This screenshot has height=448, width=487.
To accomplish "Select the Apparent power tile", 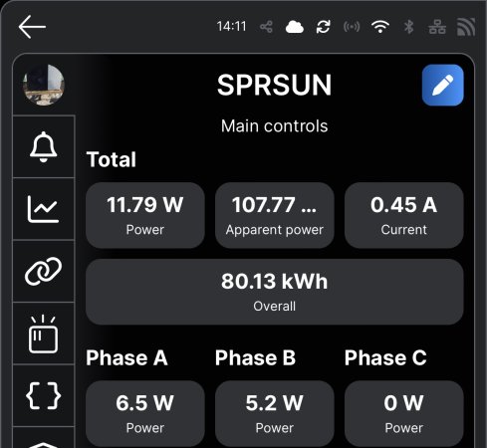I will tap(275, 215).
